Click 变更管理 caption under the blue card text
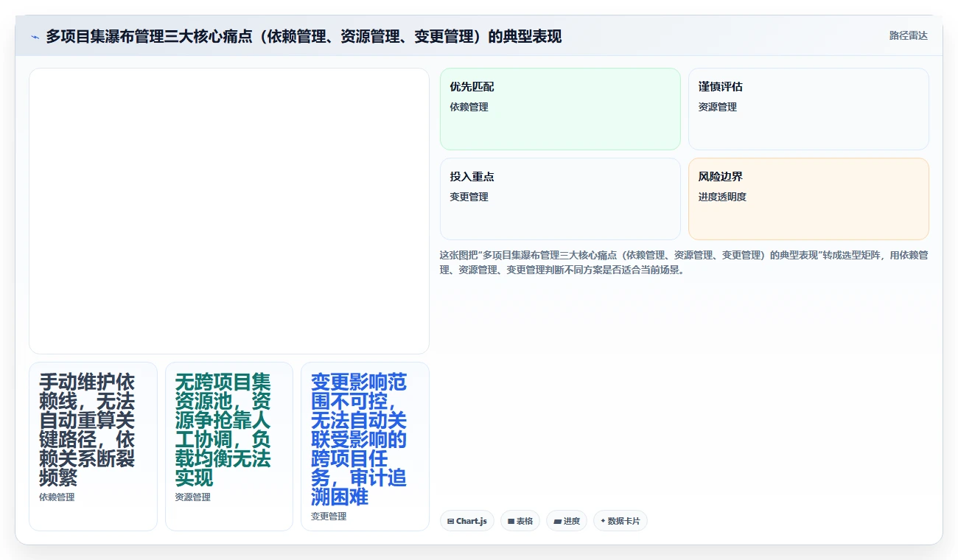Image resolution: width=958 pixels, height=560 pixels. coord(329,517)
